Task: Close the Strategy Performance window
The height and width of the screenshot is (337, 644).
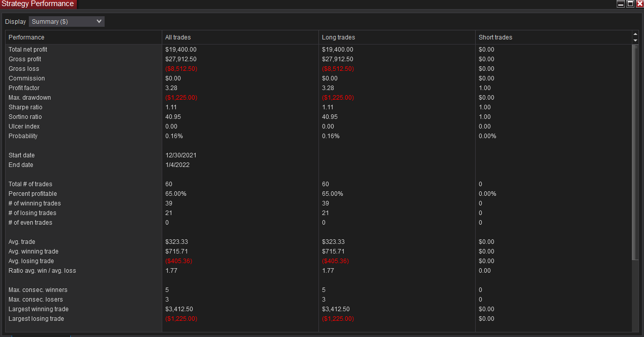Action: pos(639,4)
